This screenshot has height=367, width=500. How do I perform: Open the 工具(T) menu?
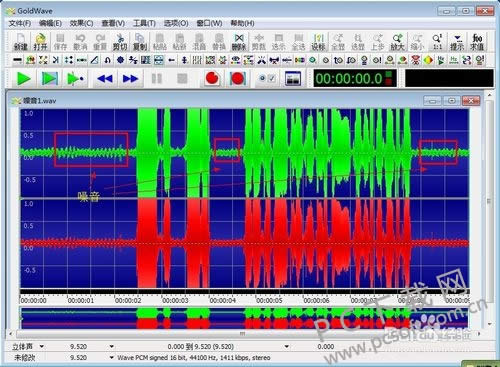pos(144,23)
